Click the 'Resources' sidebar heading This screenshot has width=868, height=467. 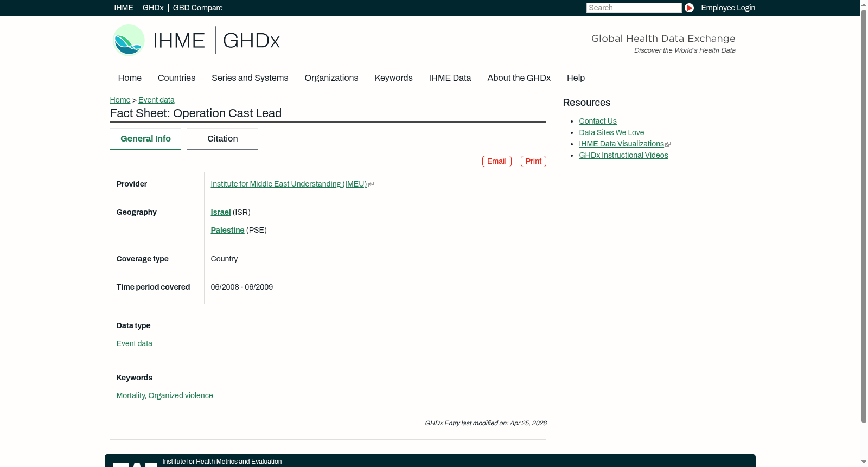(x=586, y=103)
